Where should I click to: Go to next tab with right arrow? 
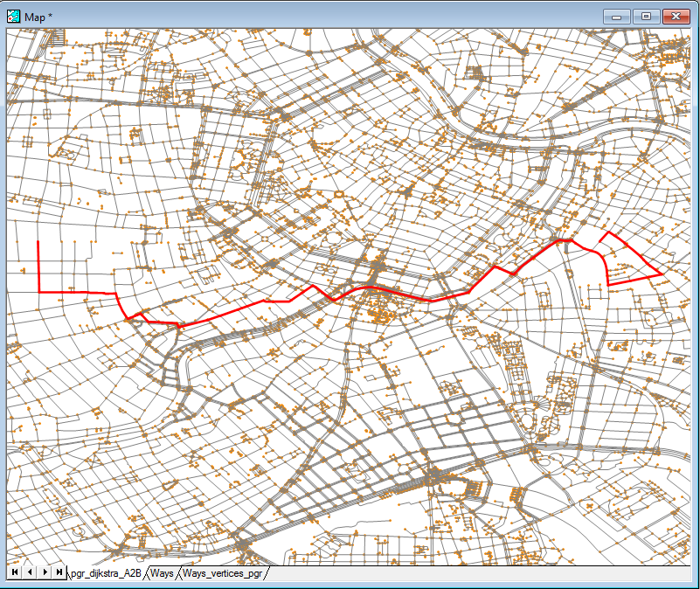(x=45, y=572)
